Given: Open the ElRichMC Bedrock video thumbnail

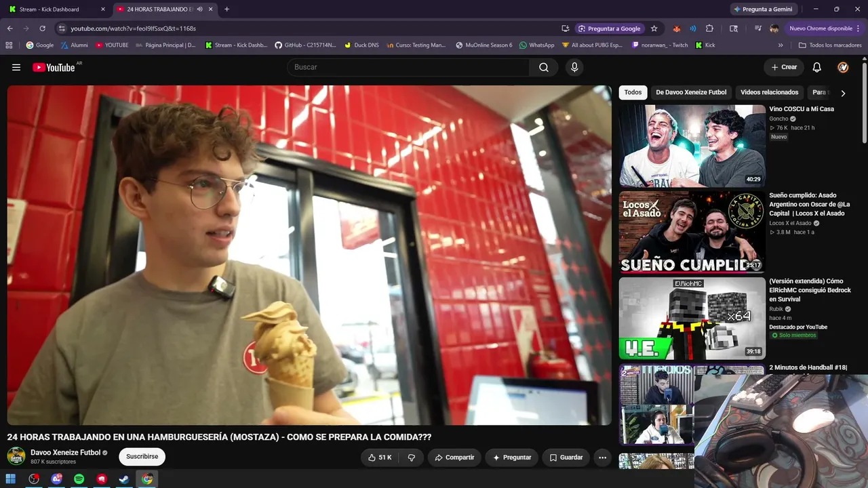Looking at the screenshot, I should coord(692,318).
